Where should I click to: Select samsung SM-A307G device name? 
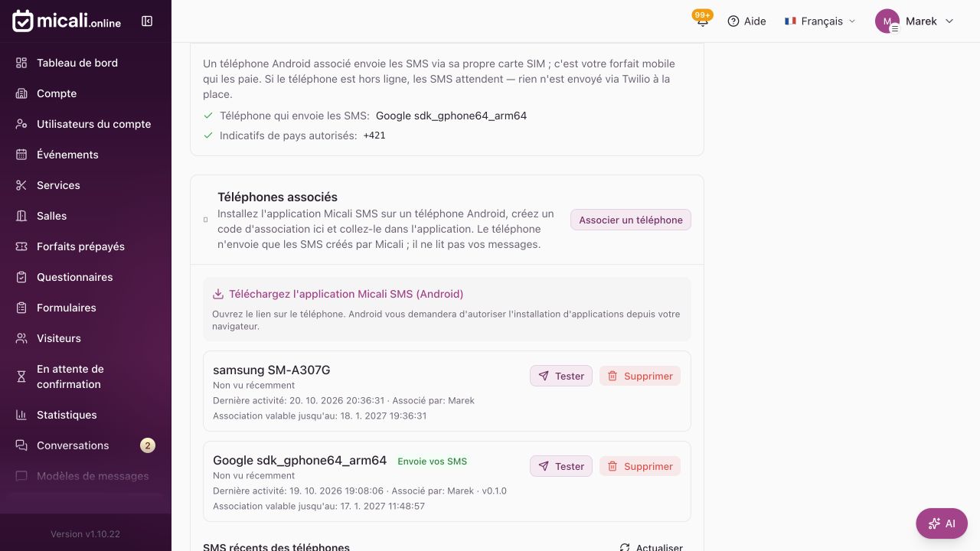[272, 370]
